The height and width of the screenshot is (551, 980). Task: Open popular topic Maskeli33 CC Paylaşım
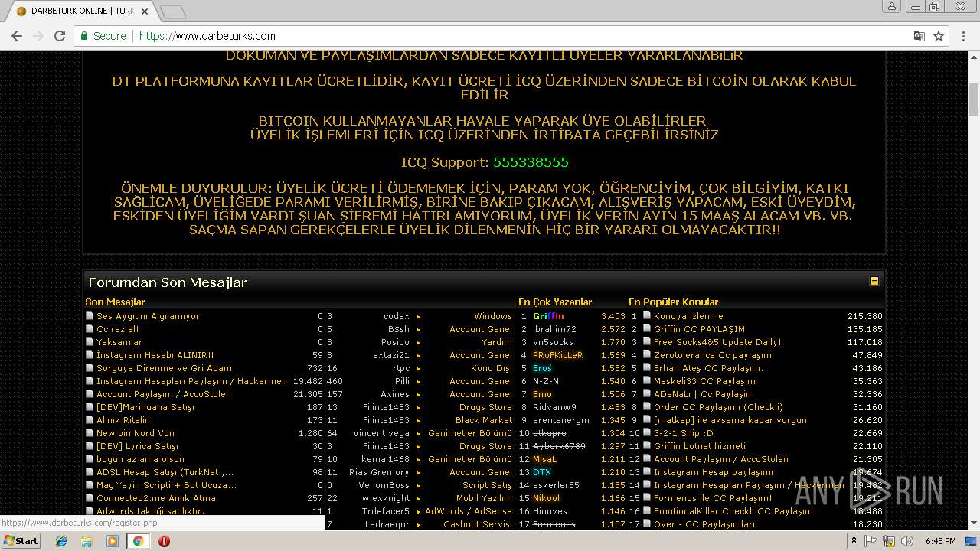click(x=704, y=381)
